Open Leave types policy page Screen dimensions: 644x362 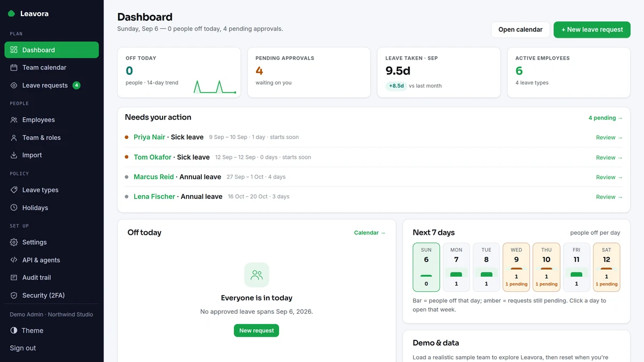pos(52,190)
